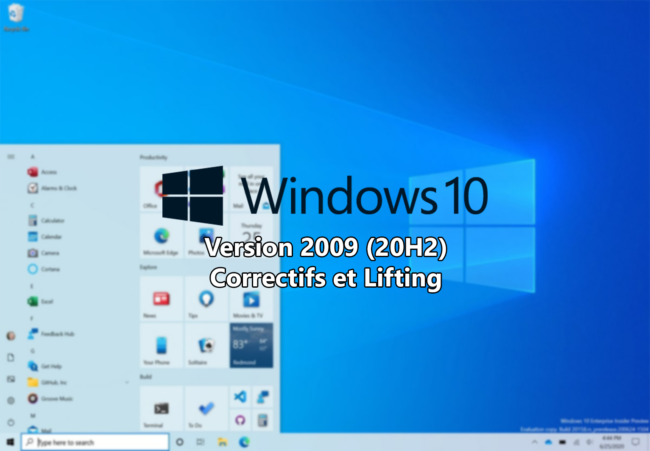The image size is (650, 451).
Task: Open the Action Center notification icon
Action: pos(635,442)
